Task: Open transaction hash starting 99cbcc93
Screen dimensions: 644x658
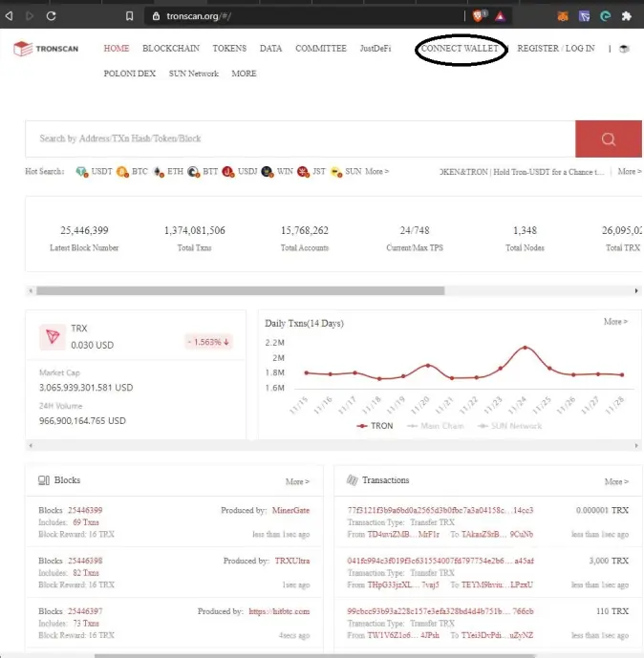Action: (440, 611)
